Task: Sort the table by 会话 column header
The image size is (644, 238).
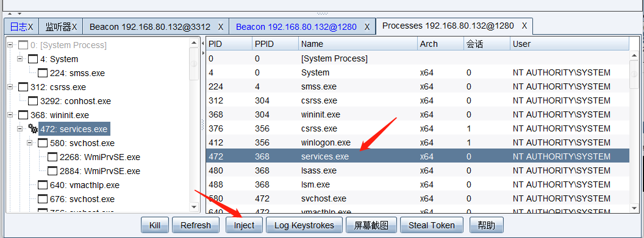Action: (x=487, y=44)
